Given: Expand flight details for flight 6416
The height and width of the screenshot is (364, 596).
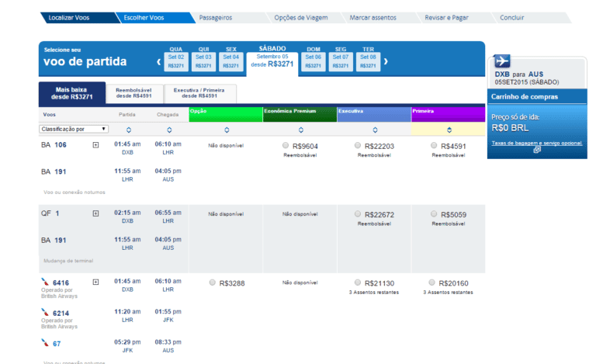Looking at the screenshot, I should coord(95,282).
